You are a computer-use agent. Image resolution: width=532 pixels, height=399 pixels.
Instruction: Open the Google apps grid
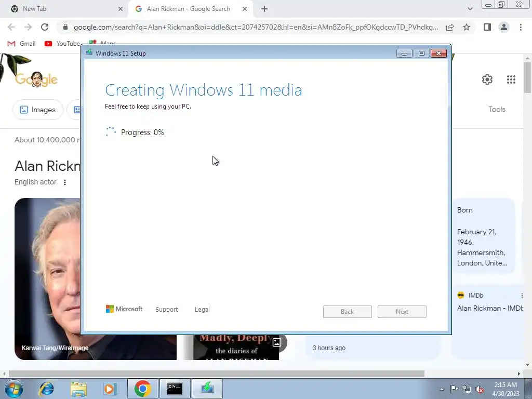[x=511, y=79]
